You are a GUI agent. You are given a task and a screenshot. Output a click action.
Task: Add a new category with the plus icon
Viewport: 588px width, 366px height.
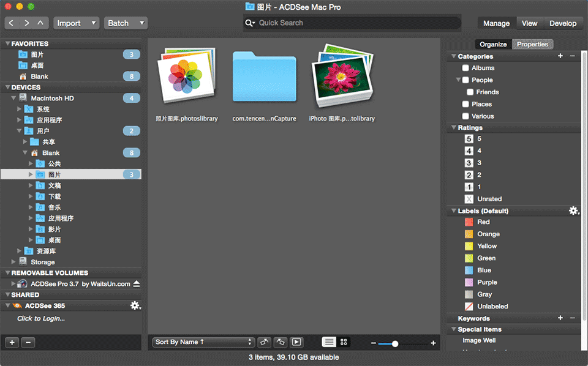click(x=560, y=56)
